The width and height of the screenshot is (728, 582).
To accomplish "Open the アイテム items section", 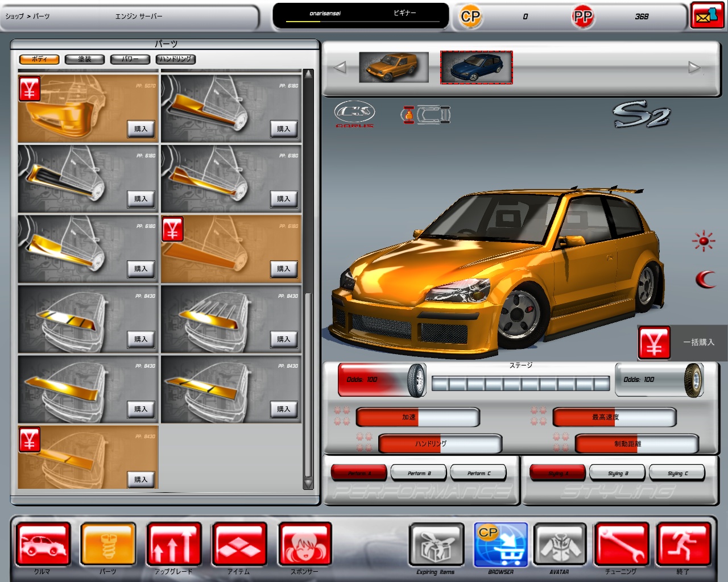I will (x=239, y=544).
